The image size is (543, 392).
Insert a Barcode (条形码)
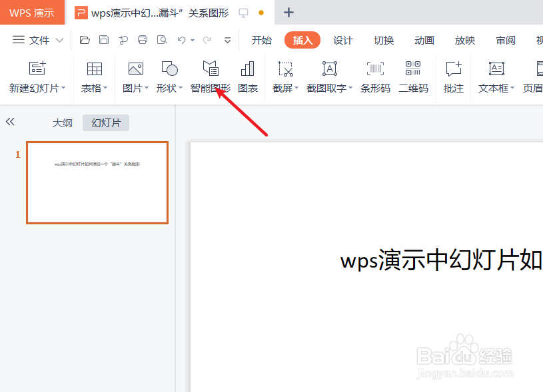pos(375,77)
